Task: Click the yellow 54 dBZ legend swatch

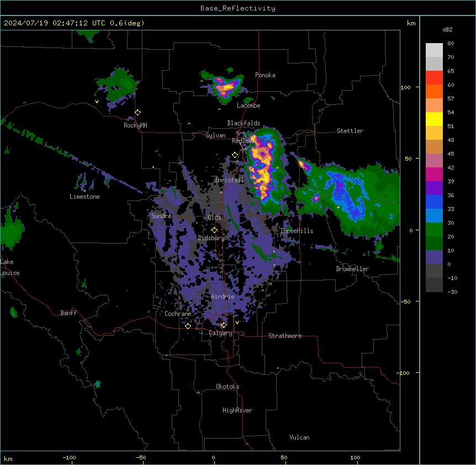Action: [x=434, y=119]
